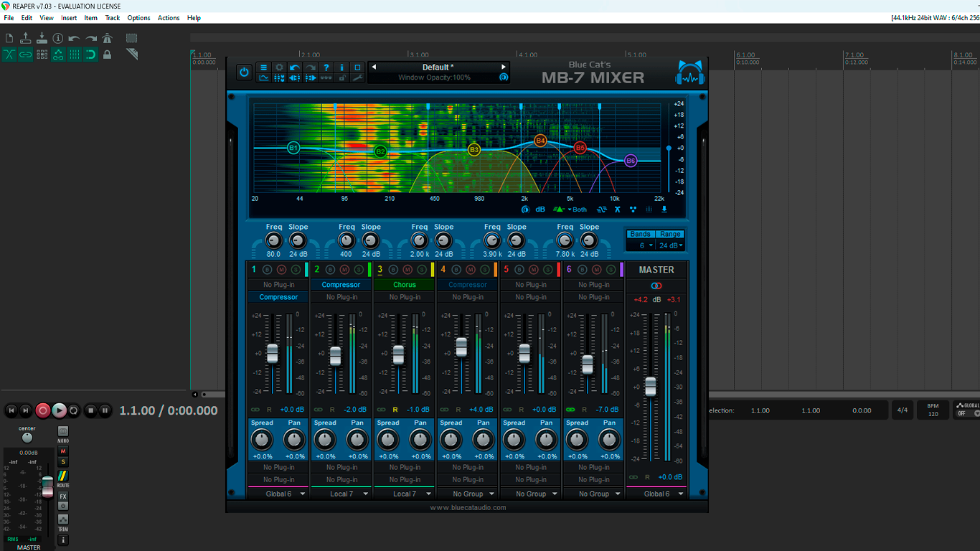
Task: Click the redo arrow in MB-7 toolbar
Action: pyautogui.click(x=311, y=67)
